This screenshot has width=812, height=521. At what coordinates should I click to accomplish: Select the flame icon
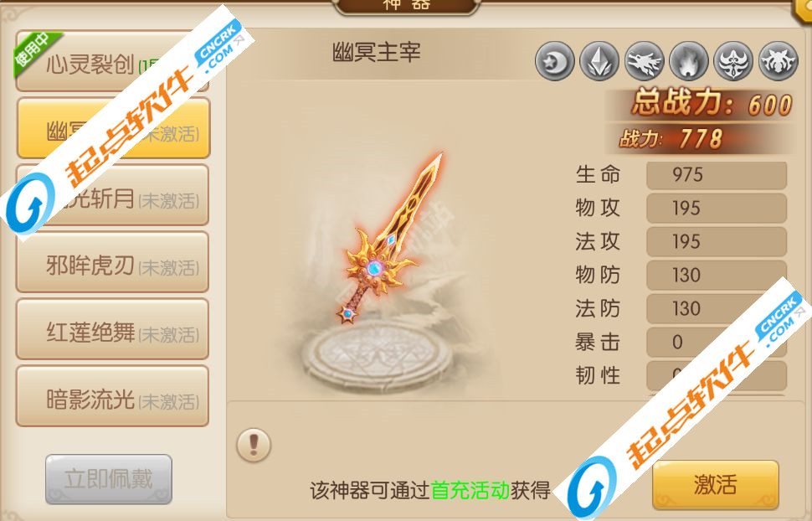coord(689,61)
